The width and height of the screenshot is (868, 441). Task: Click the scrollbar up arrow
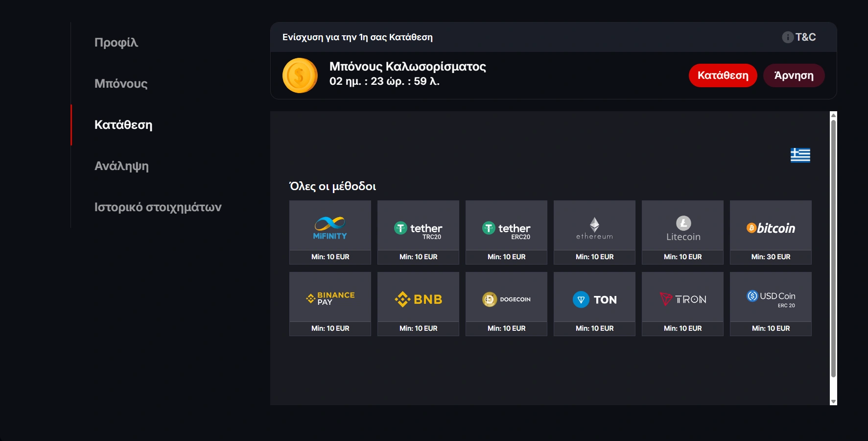tap(833, 115)
